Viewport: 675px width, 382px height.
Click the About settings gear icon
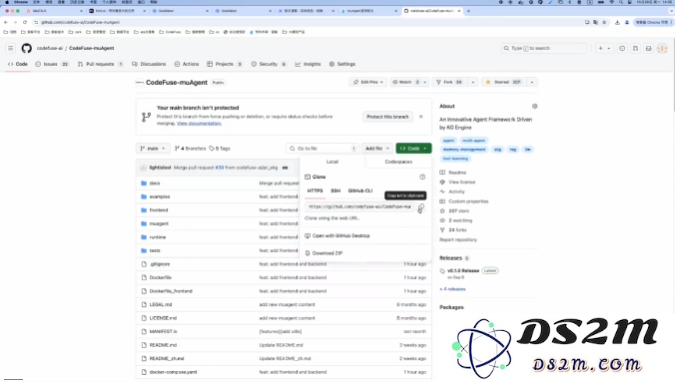535,106
